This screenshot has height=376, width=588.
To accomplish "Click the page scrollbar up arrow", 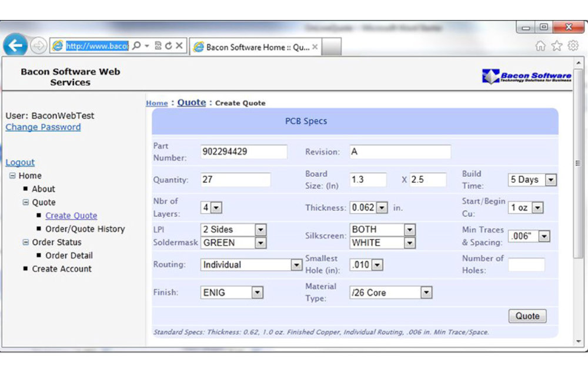I will [578, 63].
